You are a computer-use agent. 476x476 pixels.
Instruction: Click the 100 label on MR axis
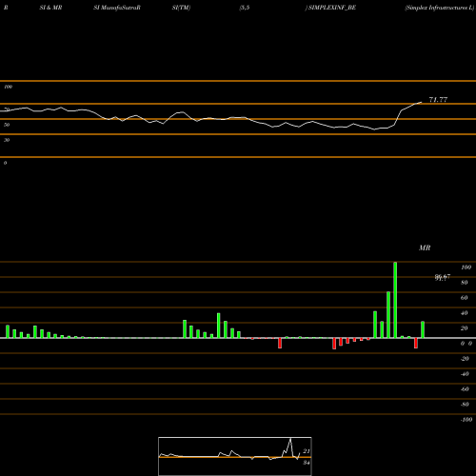pyautogui.click(x=466, y=268)
